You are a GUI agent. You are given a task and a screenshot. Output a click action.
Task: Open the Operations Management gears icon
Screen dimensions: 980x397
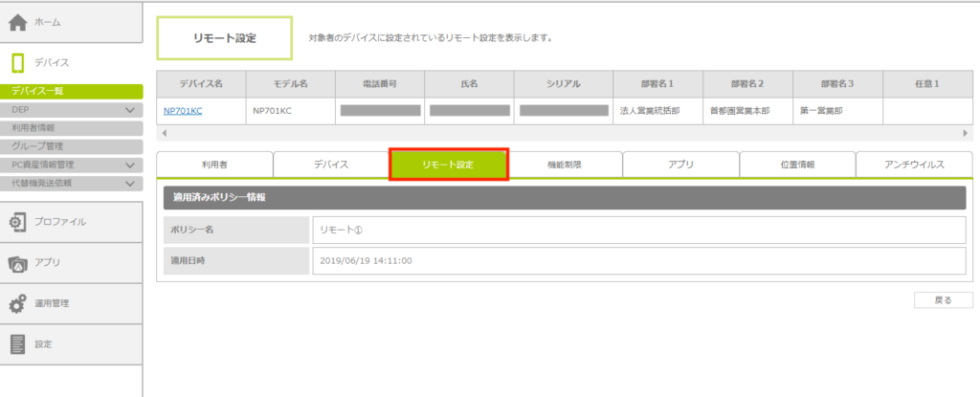coord(18,304)
